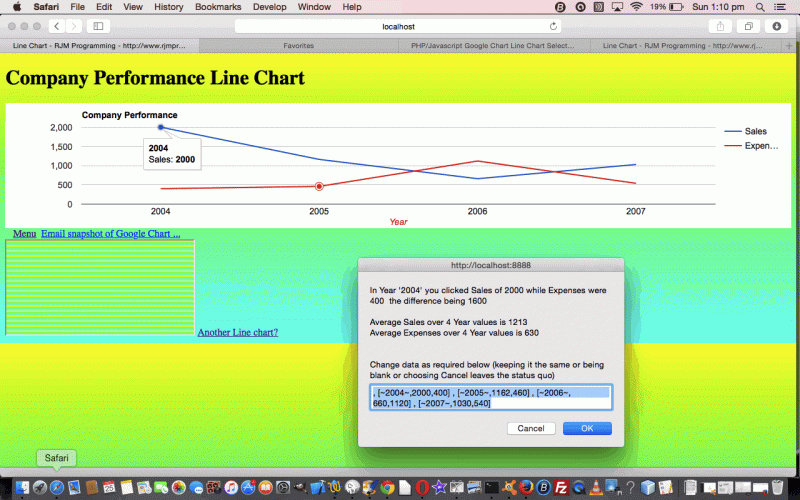Click Cancel in the dialog

531,429
